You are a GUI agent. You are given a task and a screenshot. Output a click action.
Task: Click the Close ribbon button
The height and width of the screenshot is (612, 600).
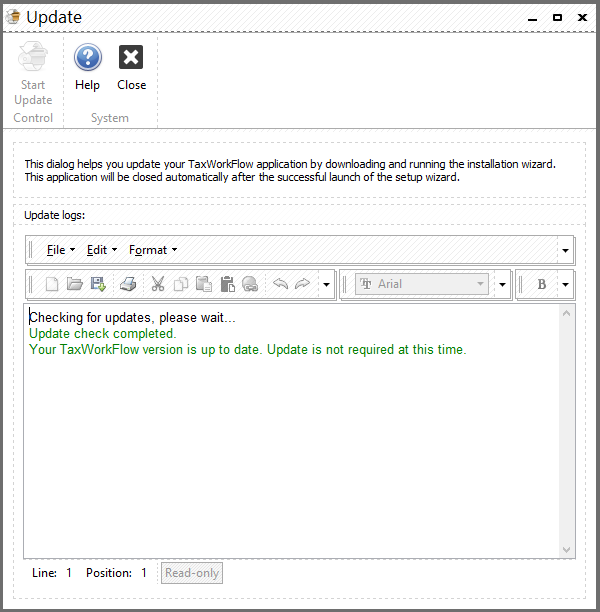coord(131,67)
